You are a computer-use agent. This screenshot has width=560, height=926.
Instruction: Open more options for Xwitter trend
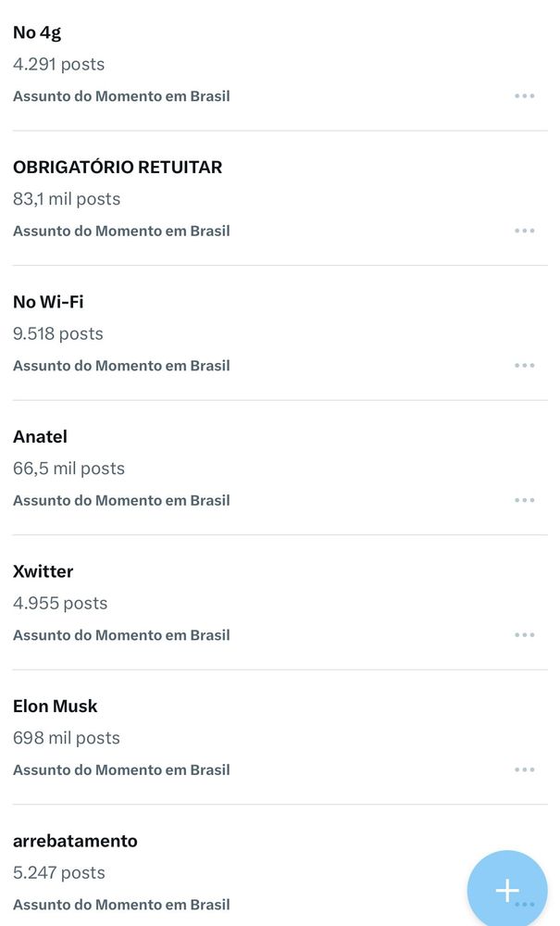(524, 635)
